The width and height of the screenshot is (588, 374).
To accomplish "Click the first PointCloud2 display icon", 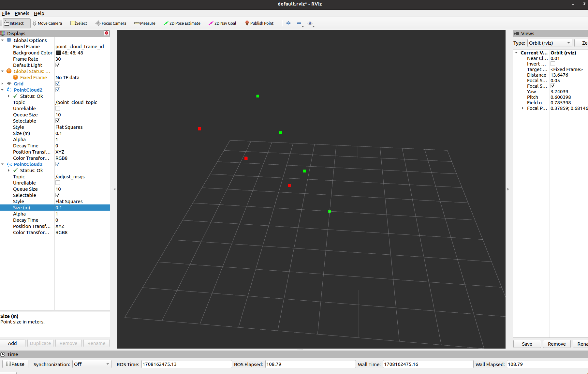I will pyautogui.click(x=9, y=90).
